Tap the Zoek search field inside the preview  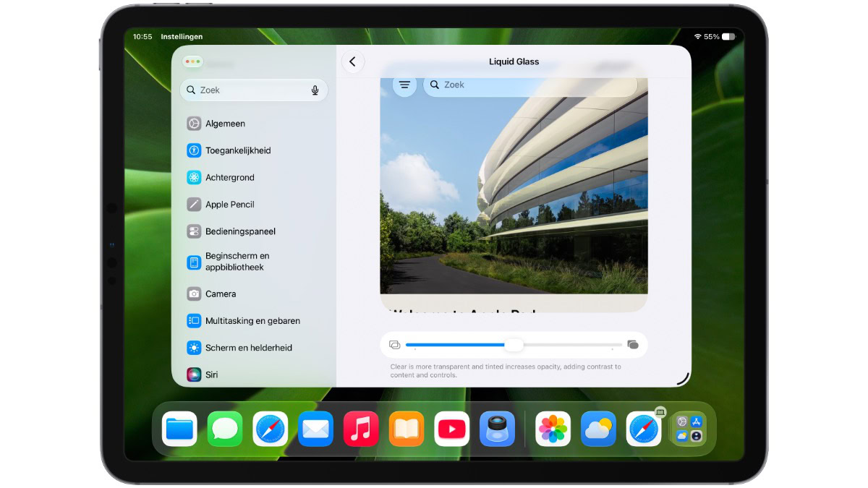(530, 85)
